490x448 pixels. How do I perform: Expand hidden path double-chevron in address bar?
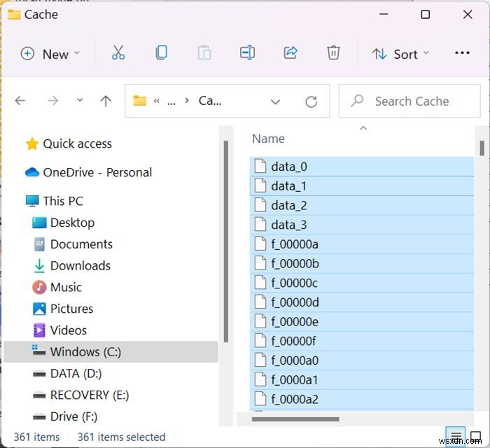pyautogui.click(x=157, y=101)
